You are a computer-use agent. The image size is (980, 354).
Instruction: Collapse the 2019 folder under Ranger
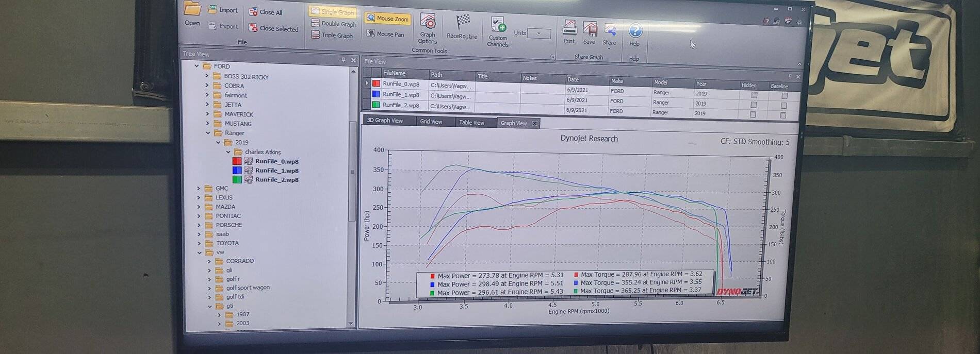(218, 142)
